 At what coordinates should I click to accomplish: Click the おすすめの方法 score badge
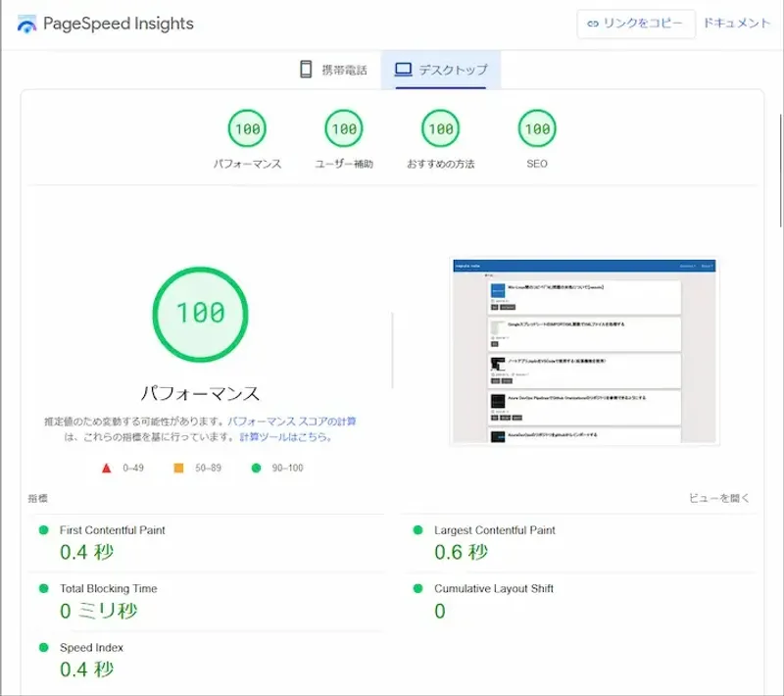click(438, 127)
